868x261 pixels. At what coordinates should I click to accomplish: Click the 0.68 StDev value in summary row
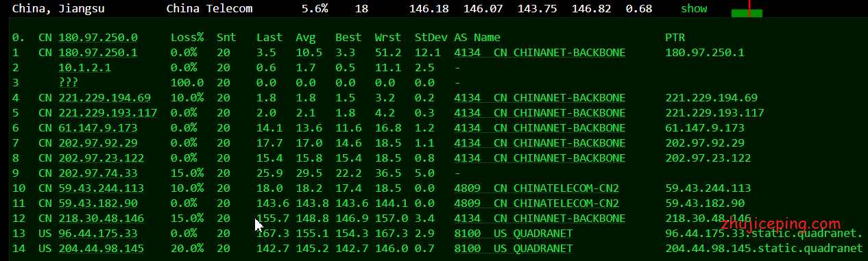coord(639,9)
